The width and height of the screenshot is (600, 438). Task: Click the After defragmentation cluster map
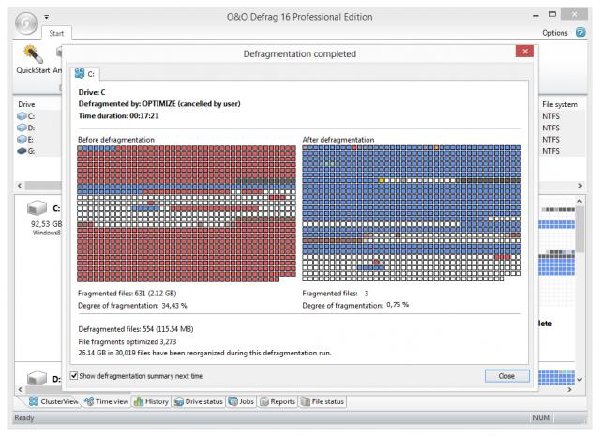pyautogui.click(x=411, y=212)
